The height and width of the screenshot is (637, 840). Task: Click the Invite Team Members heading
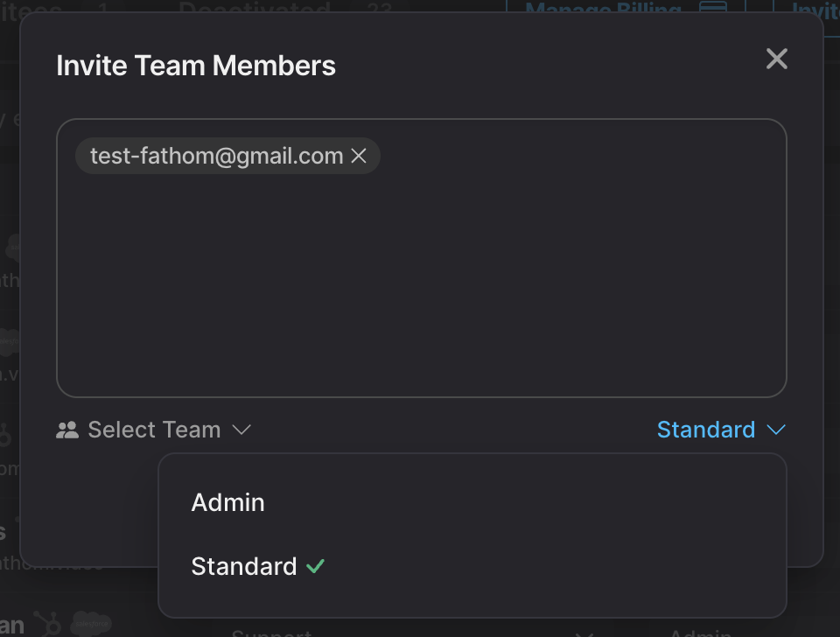pos(196,66)
